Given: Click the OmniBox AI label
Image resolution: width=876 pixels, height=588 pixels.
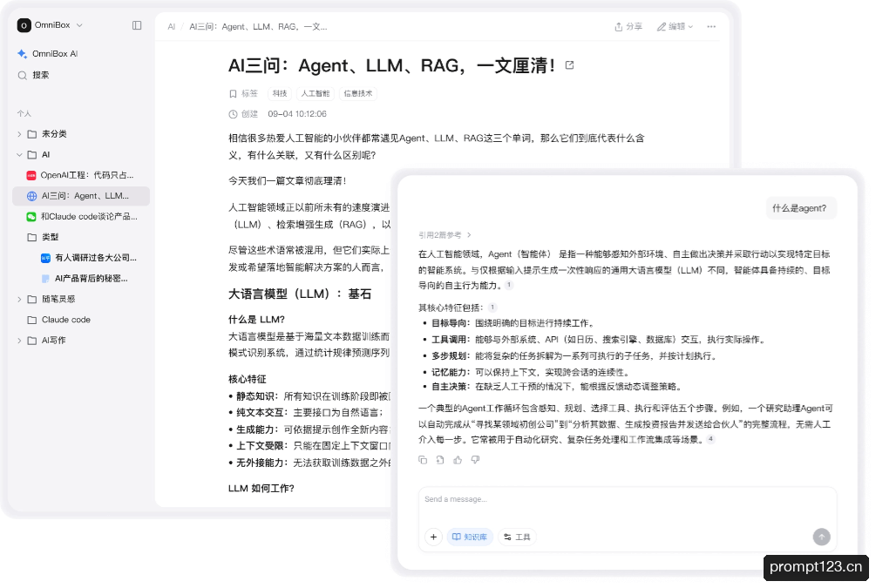Looking at the screenshot, I should [55, 54].
